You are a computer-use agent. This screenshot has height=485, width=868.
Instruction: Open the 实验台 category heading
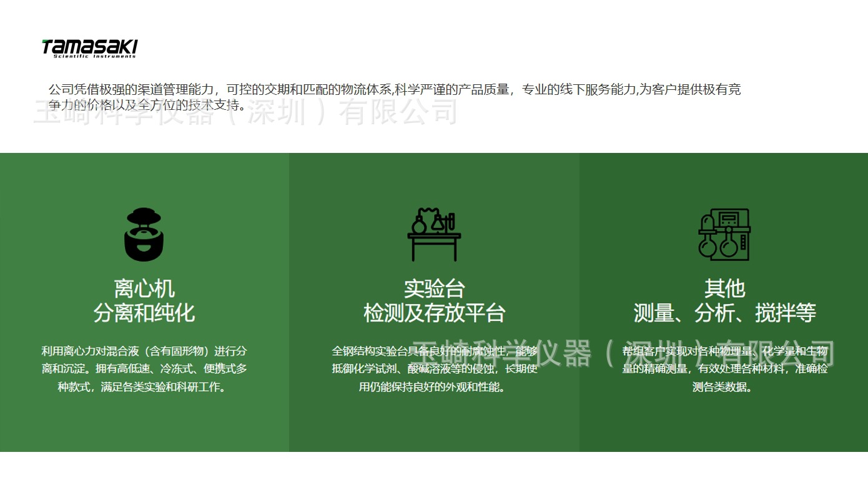coord(435,288)
